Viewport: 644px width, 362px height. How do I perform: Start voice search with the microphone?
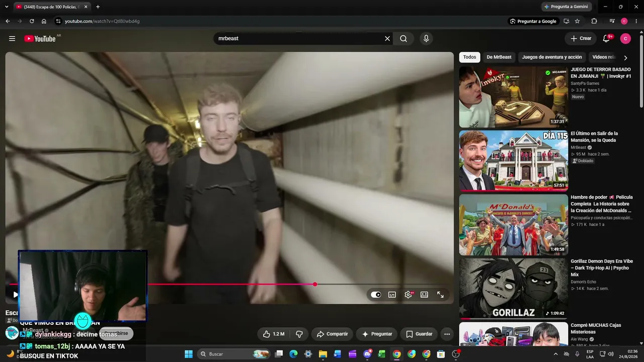click(x=426, y=39)
